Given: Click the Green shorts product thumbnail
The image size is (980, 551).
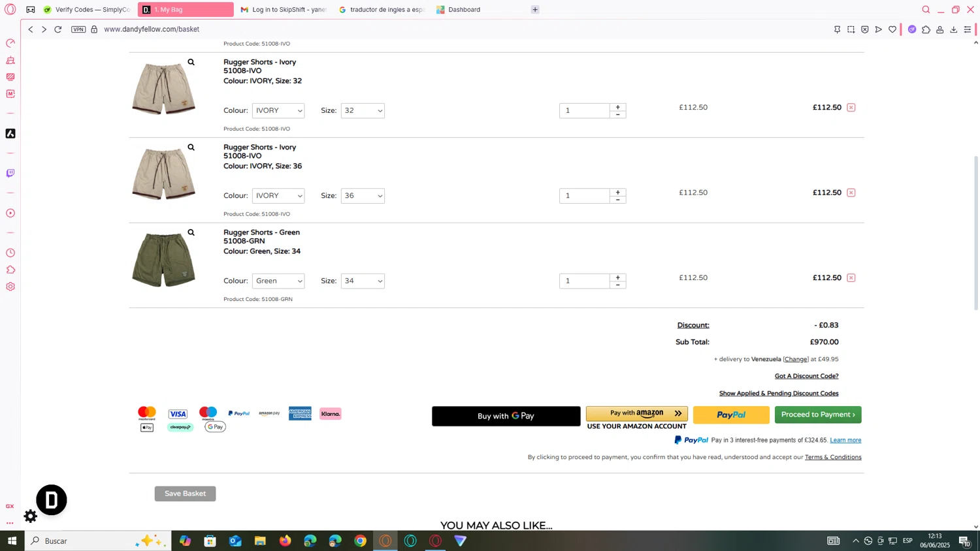Looking at the screenshot, I should click(x=163, y=259).
